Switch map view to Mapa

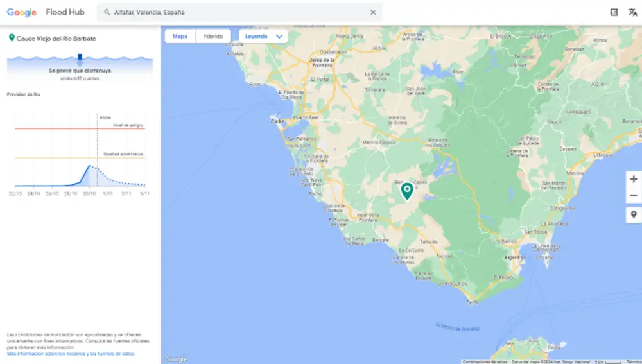[x=180, y=37]
